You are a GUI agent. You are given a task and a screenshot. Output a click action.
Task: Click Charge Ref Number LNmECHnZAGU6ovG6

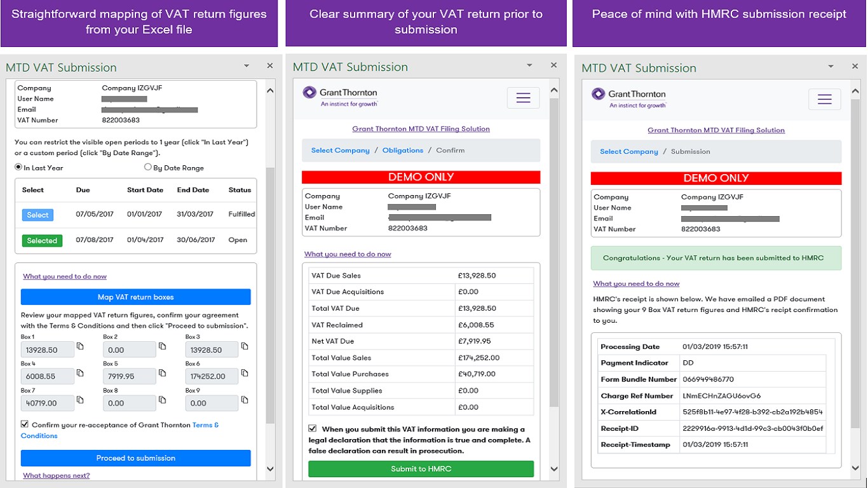pos(721,396)
